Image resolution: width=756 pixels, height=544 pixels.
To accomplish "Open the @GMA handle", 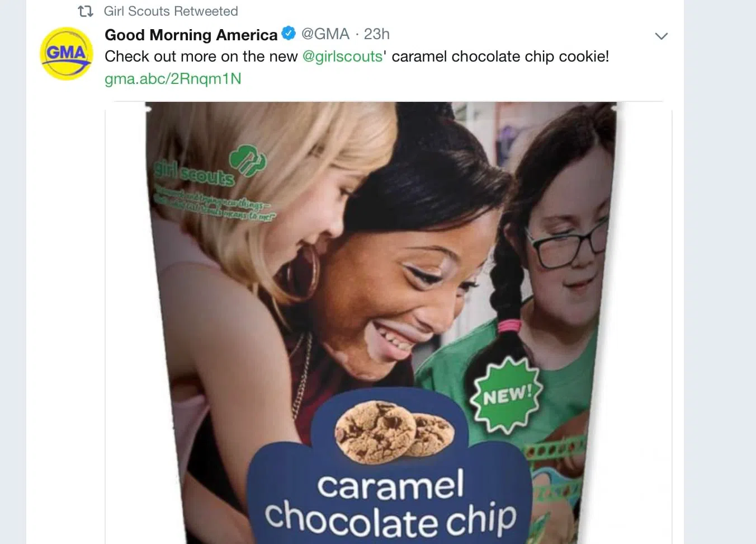I will pos(325,34).
